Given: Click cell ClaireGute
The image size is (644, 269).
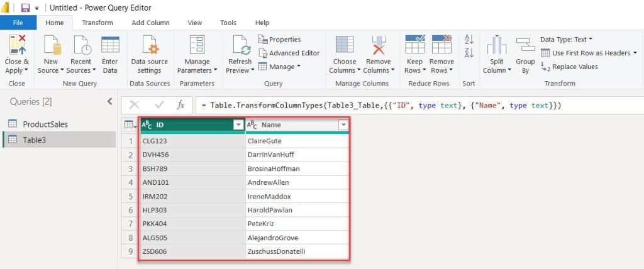Looking at the screenshot, I should pyautogui.click(x=297, y=141).
